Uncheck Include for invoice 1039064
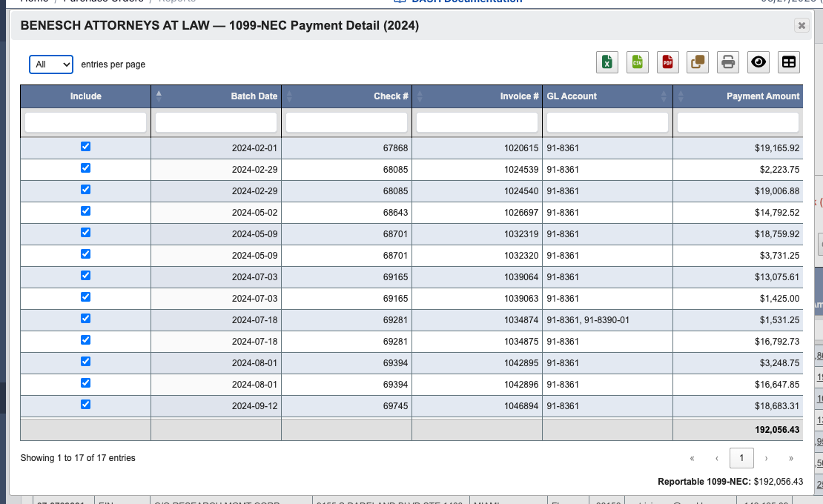This screenshot has width=823, height=504. pyautogui.click(x=85, y=275)
